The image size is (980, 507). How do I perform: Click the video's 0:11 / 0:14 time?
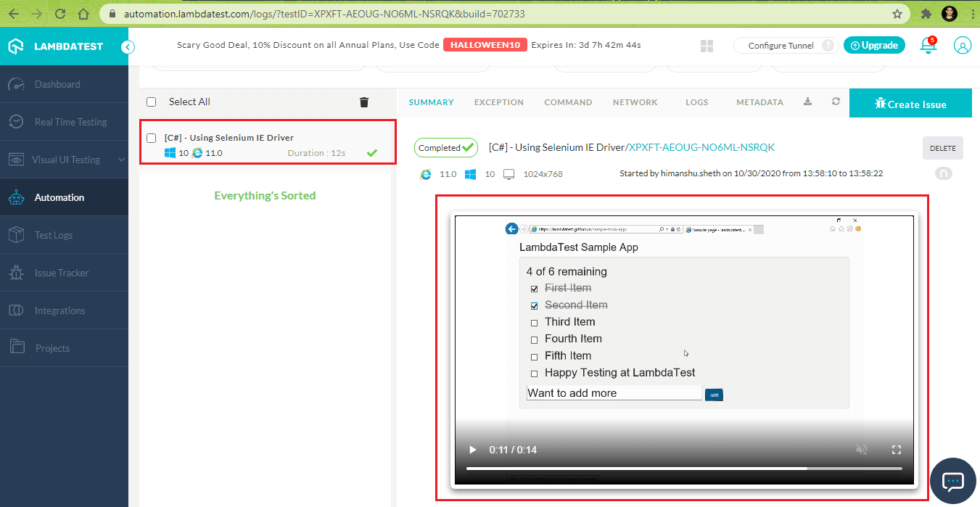513,450
